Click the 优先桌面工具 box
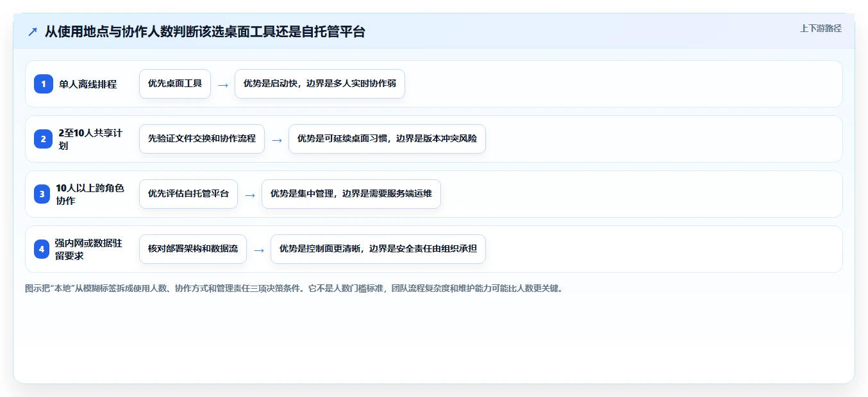Image resolution: width=868 pixels, height=397 pixels. pos(175,84)
